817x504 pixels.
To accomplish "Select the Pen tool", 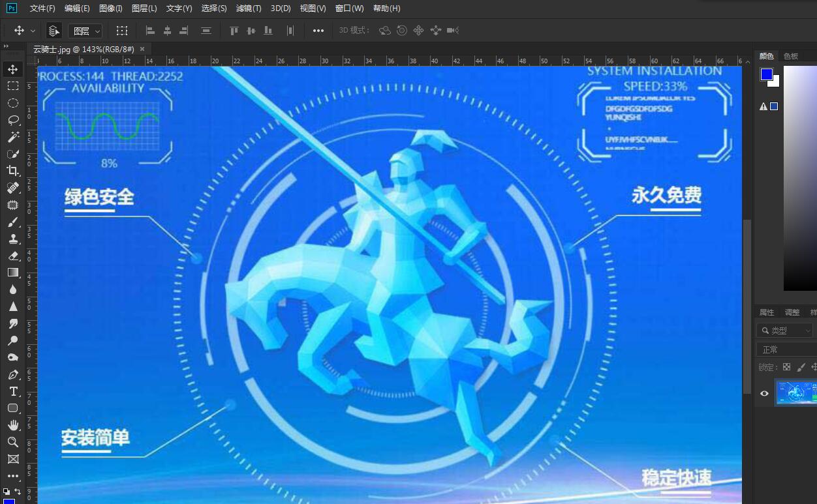I will click(13, 375).
